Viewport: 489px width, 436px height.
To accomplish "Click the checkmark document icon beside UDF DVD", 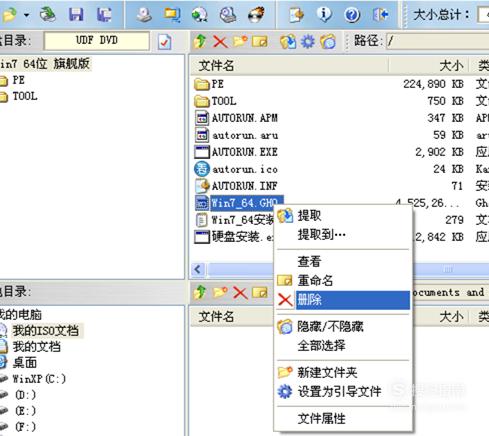I will coord(165,42).
